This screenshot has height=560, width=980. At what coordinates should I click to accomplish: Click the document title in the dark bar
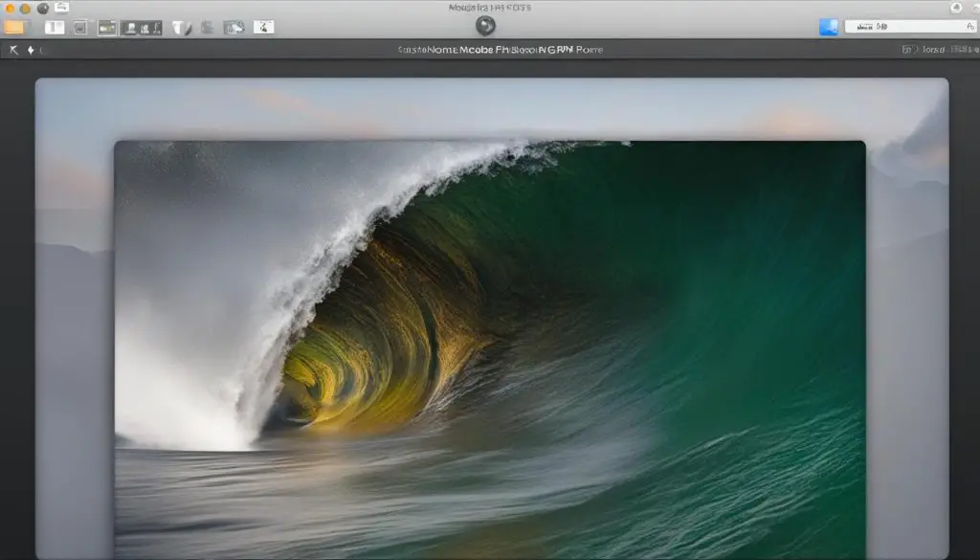point(501,49)
